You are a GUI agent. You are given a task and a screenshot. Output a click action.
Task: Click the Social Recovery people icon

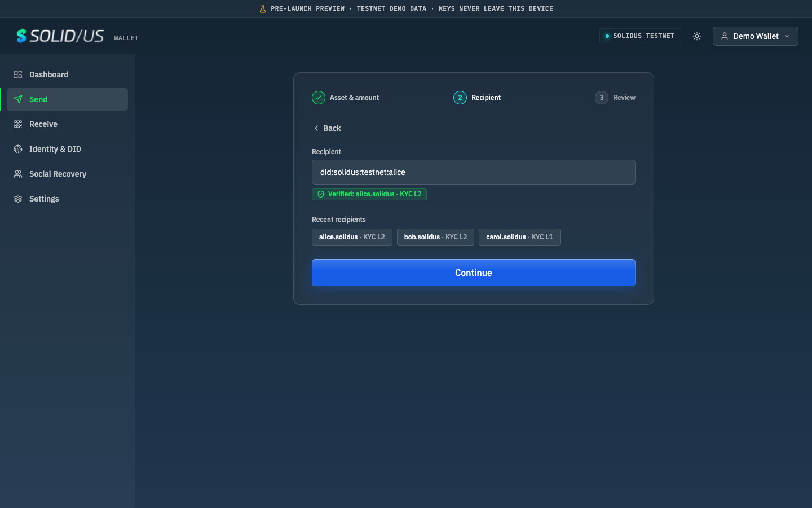point(18,174)
